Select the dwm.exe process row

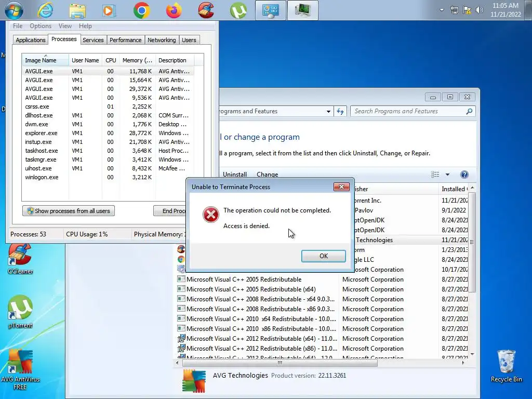pos(108,124)
